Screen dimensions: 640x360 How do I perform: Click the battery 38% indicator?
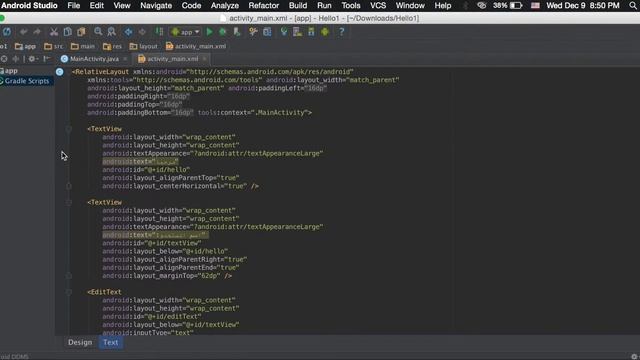click(507, 6)
